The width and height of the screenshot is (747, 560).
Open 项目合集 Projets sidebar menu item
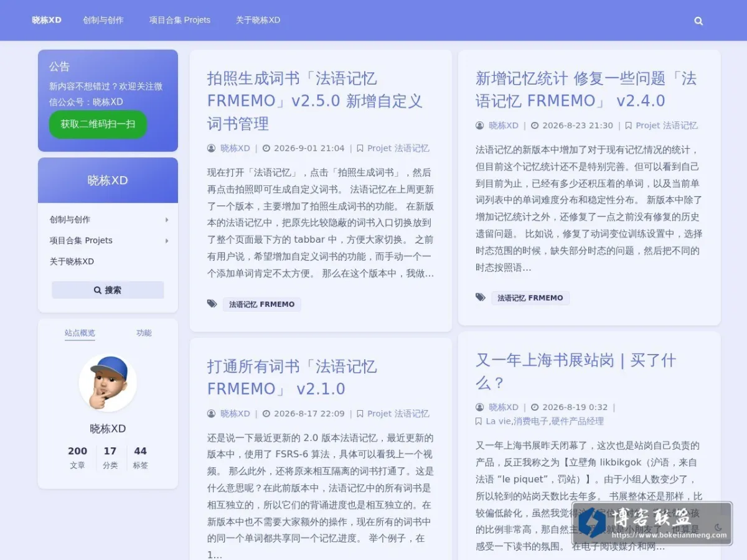click(x=81, y=241)
